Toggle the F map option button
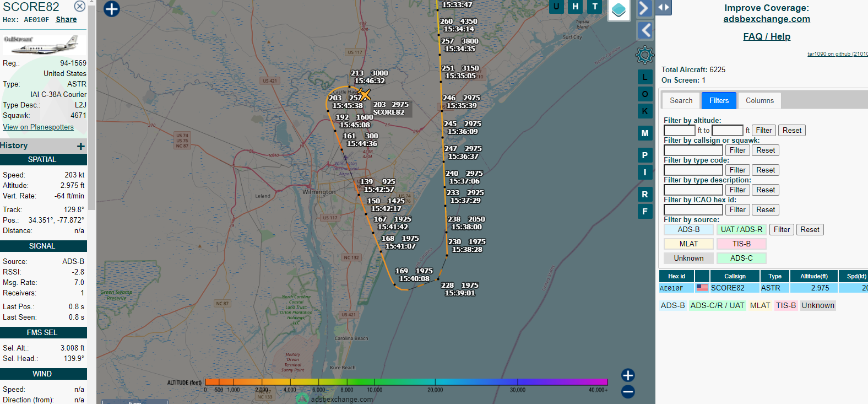Image resolution: width=868 pixels, height=404 pixels. click(645, 212)
